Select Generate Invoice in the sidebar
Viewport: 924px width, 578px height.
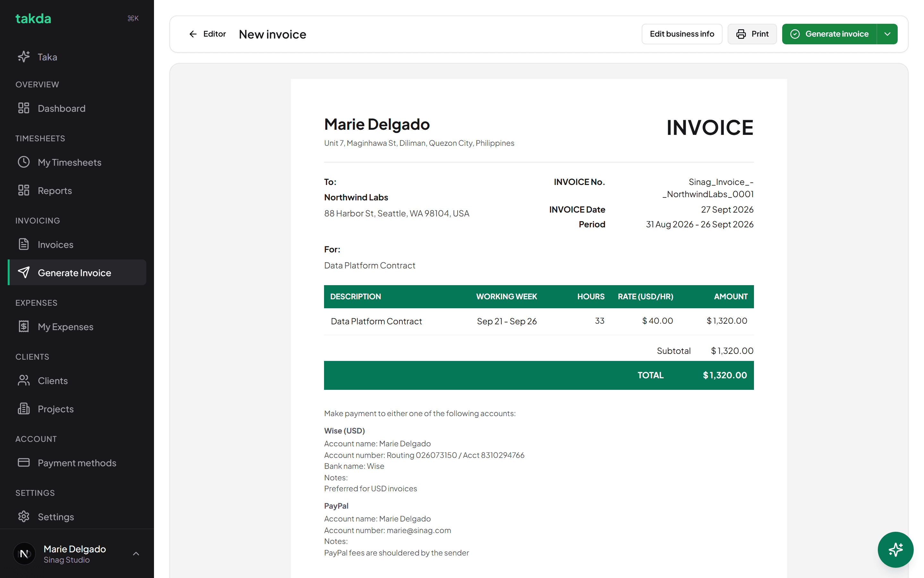tap(77, 273)
